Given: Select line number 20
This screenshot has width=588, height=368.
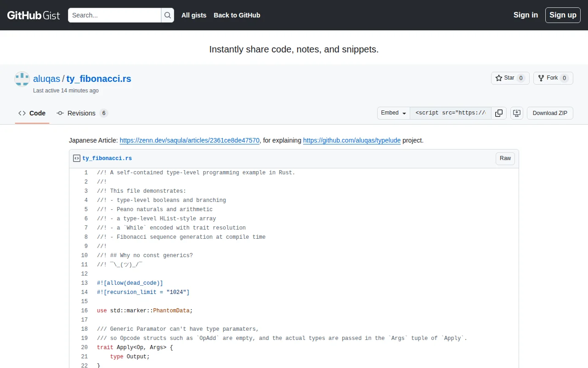Looking at the screenshot, I should [x=81, y=348].
